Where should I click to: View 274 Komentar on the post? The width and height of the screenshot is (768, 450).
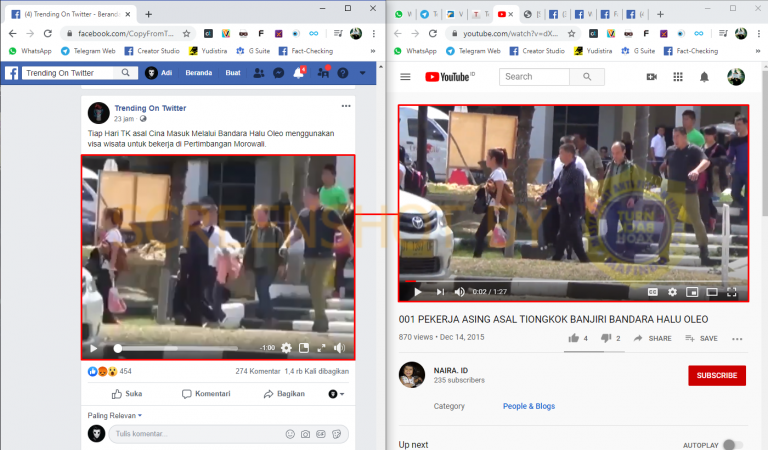point(258,371)
